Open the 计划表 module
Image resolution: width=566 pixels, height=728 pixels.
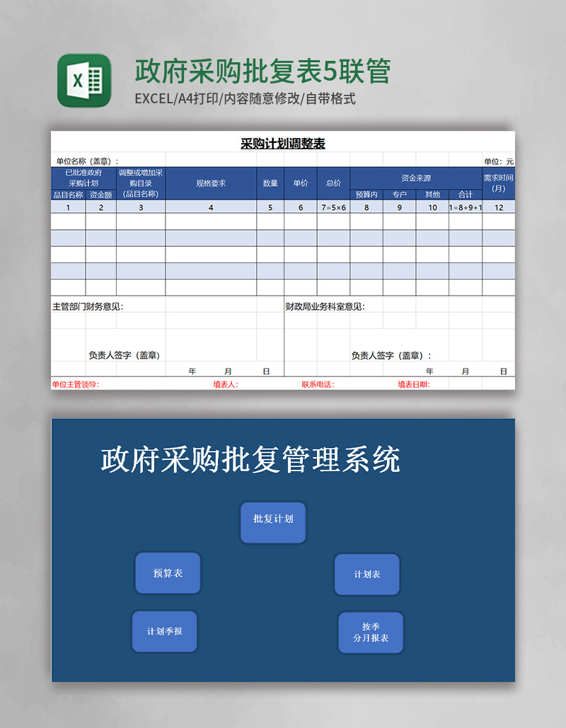tap(368, 574)
